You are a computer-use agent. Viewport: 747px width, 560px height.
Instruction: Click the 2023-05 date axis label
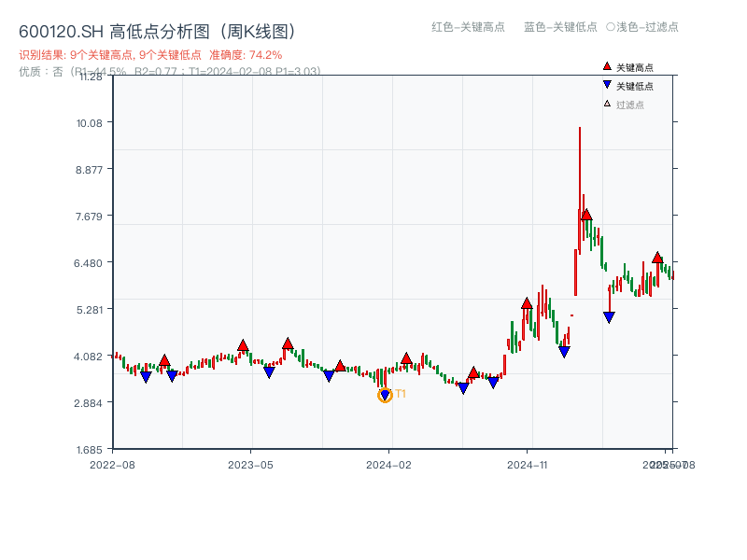pyautogui.click(x=250, y=465)
